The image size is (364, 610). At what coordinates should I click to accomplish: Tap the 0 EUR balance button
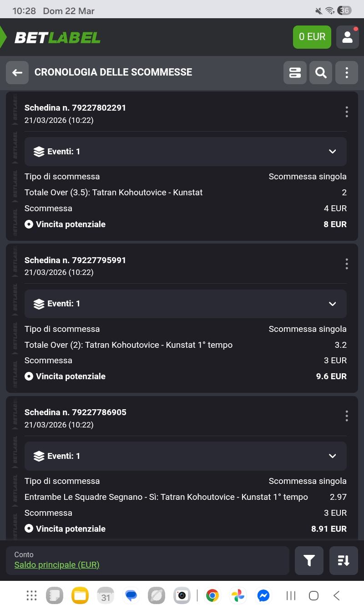[x=312, y=37]
